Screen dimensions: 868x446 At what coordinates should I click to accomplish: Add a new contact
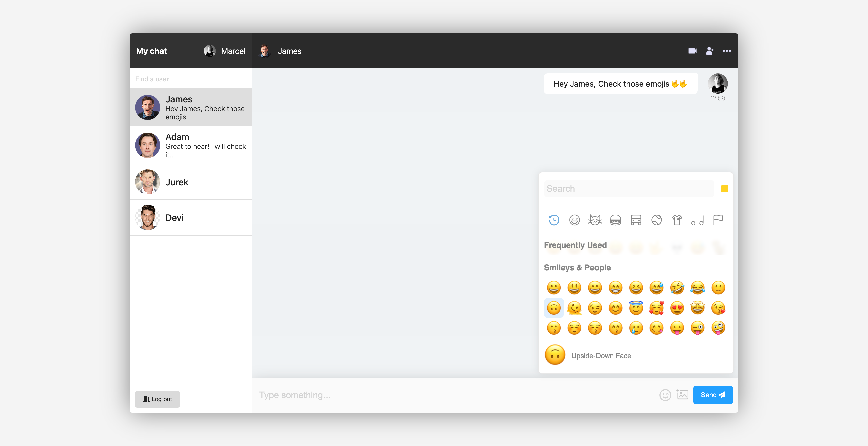[x=710, y=51]
